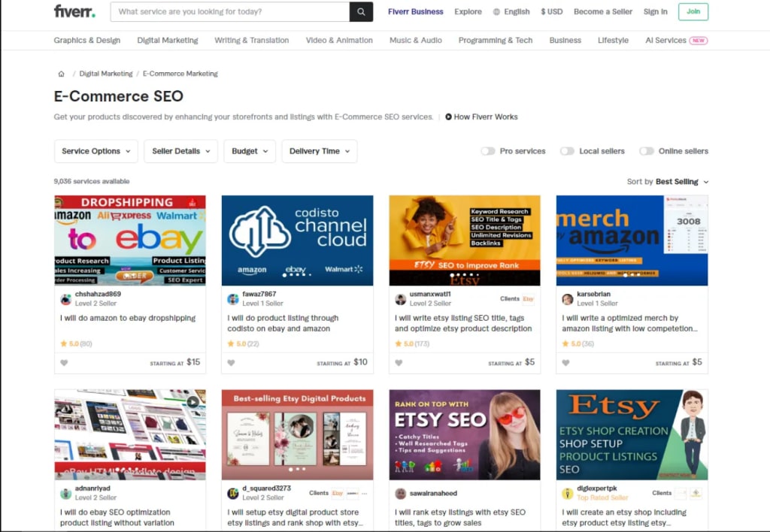Open Business category menu

[565, 41]
